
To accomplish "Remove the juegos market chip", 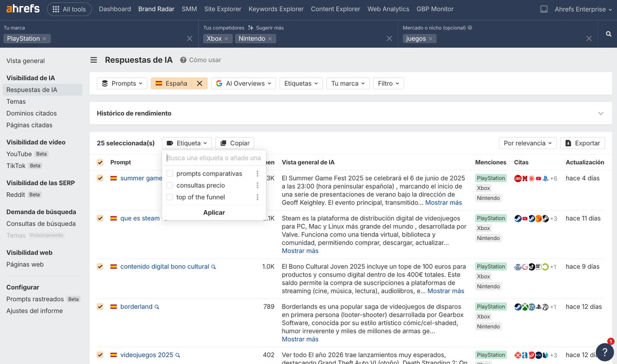I will (x=431, y=39).
